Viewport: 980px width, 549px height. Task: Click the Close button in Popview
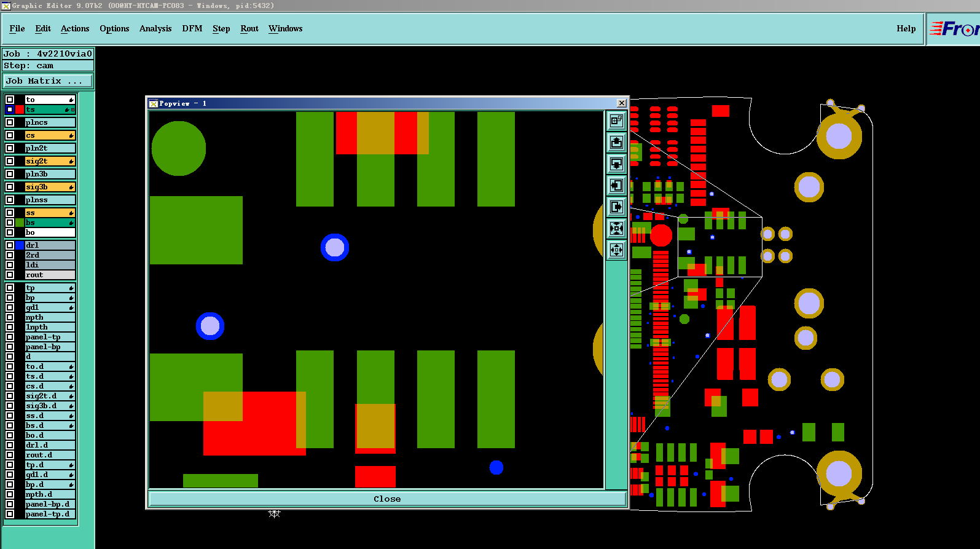coord(387,499)
